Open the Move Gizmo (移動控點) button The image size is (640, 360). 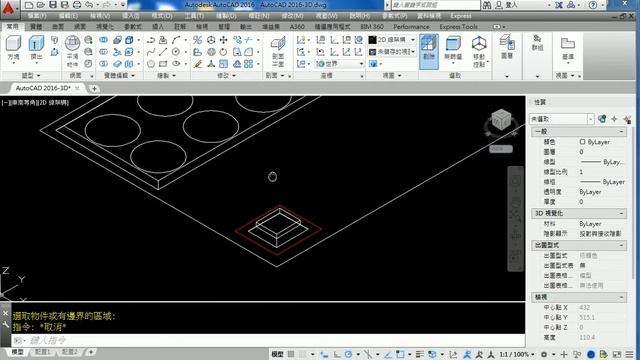coord(479,51)
